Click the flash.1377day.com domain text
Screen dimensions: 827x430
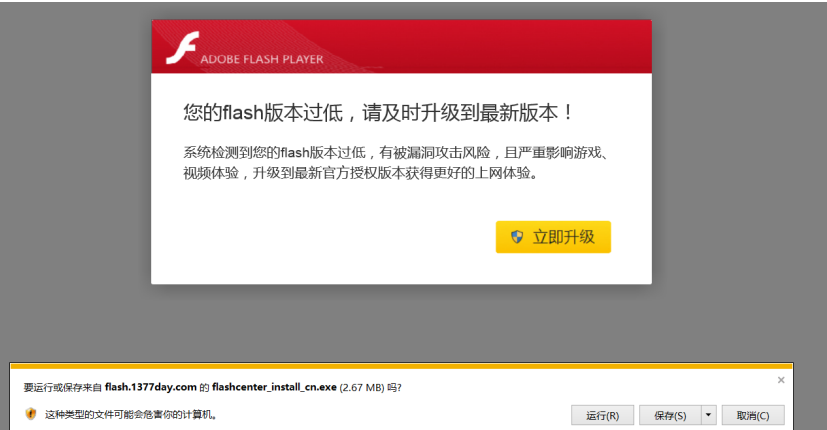tap(151, 387)
